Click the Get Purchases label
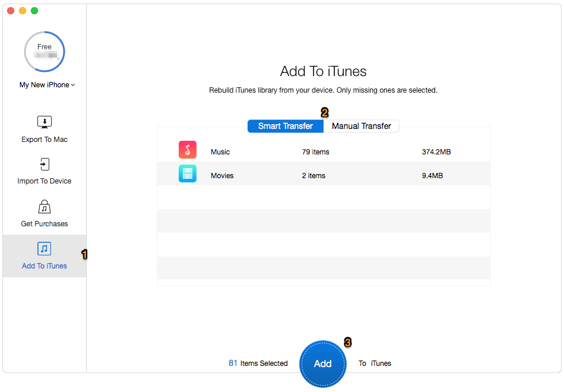 (x=45, y=224)
